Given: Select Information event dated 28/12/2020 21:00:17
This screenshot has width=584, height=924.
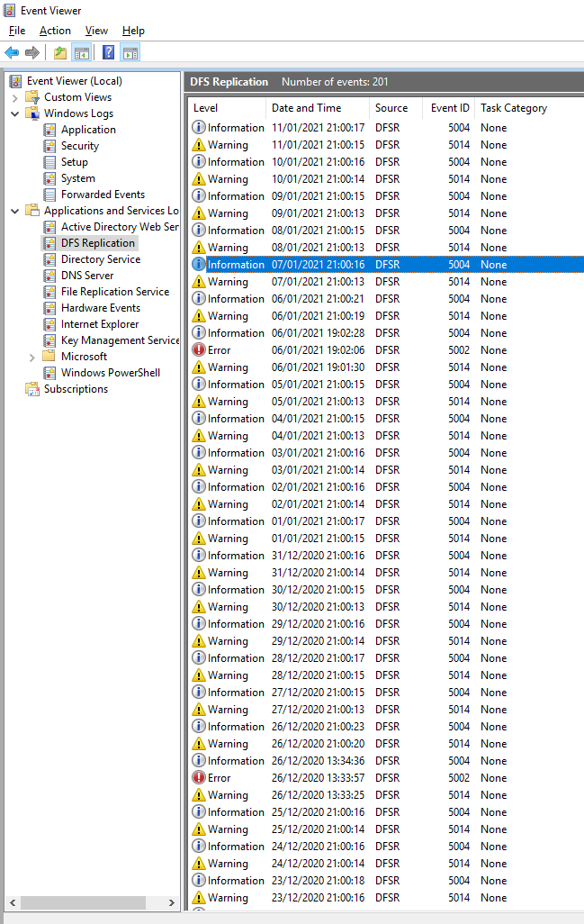Looking at the screenshot, I should [386, 658].
